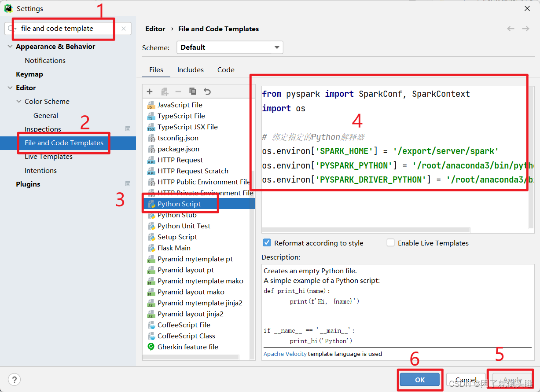Click the OK button
540x392 pixels.
click(x=420, y=380)
